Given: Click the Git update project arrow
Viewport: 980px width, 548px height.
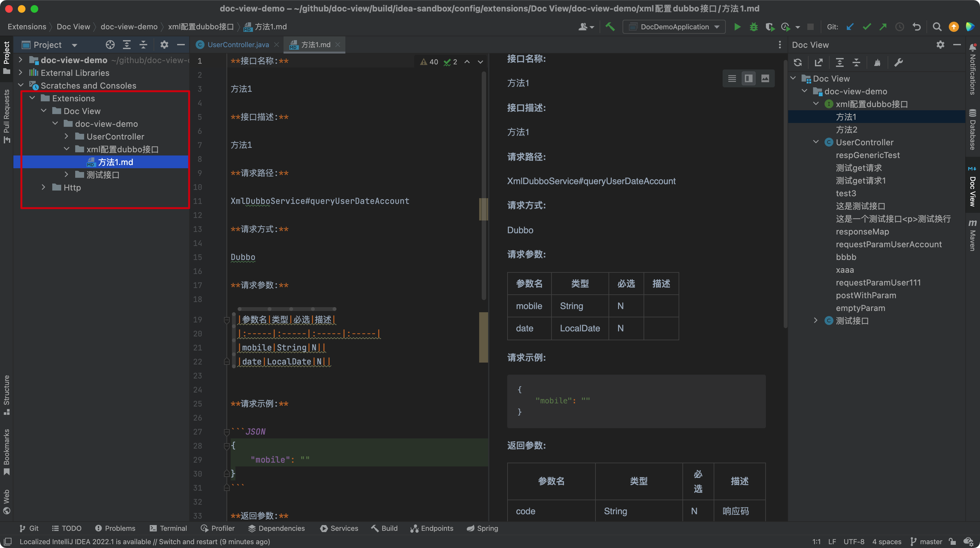Looking at the screenshot, I should (850, 27).
